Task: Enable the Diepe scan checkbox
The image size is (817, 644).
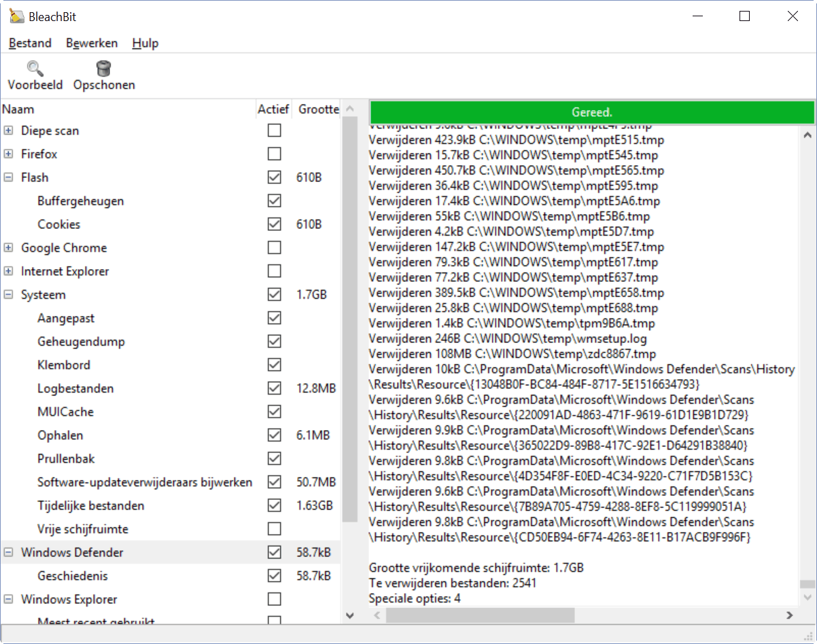Action: (274, 130)
